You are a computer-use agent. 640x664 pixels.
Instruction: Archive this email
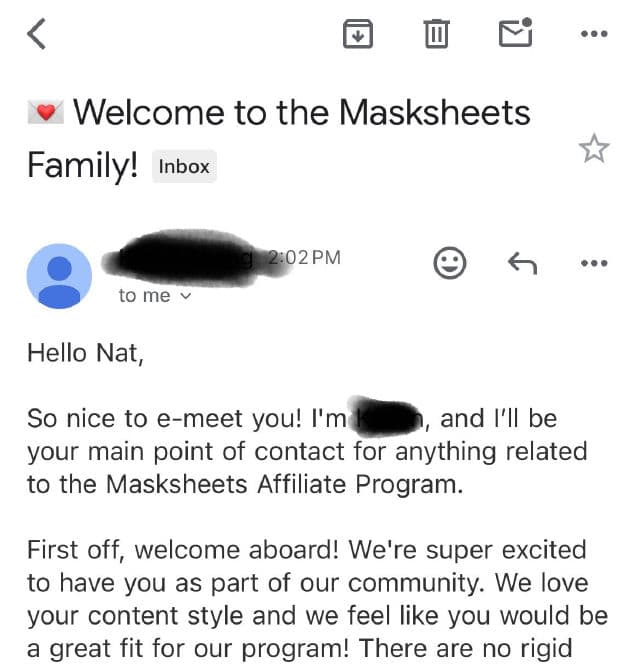[x=357, y=34]
